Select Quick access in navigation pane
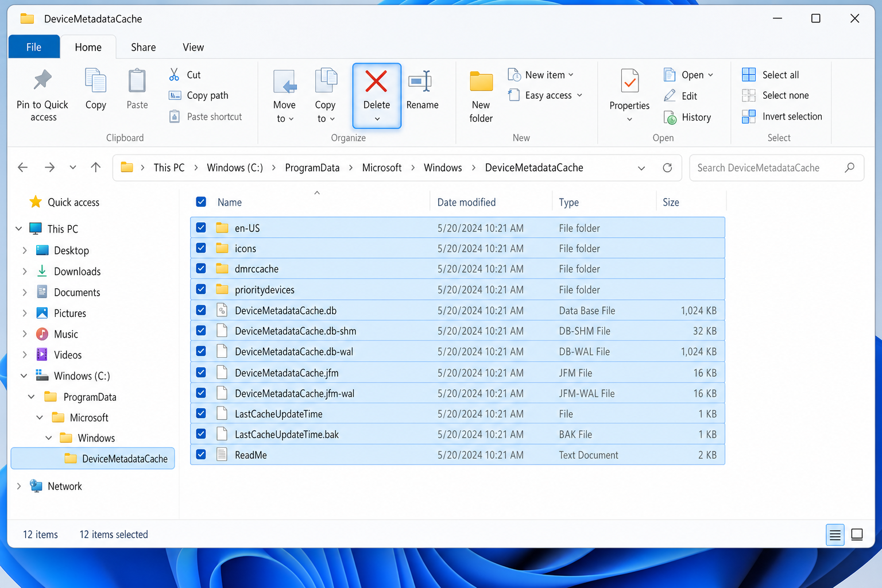 (73, 202)
